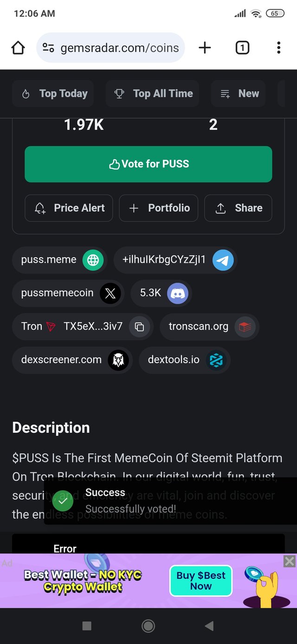This screenshot has height=644, width=297.
Task: Click the Vote for PUSS button
Action: 148,164
